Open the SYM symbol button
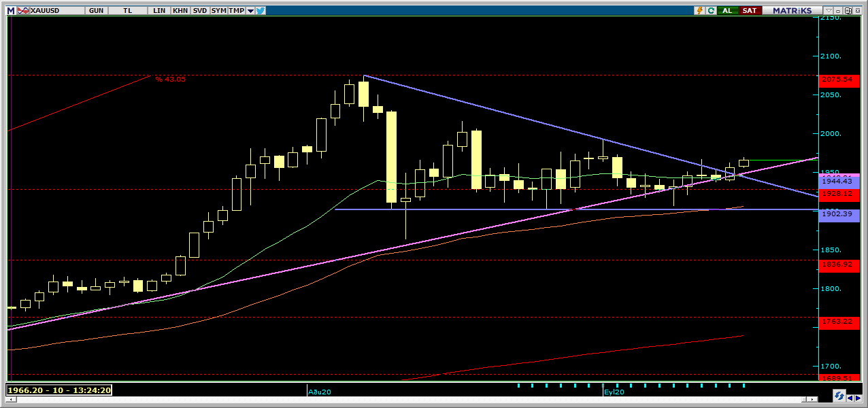The image size is (868, 408). pos(218,11)
